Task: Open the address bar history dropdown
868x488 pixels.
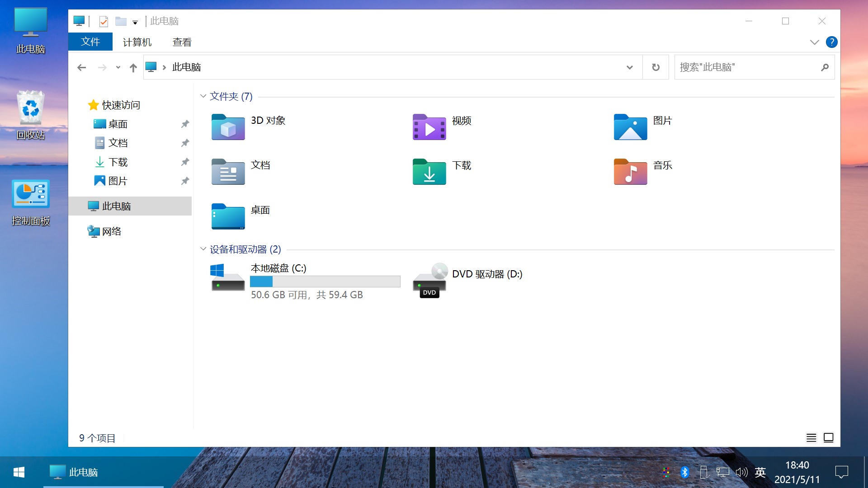Action: 629,67
